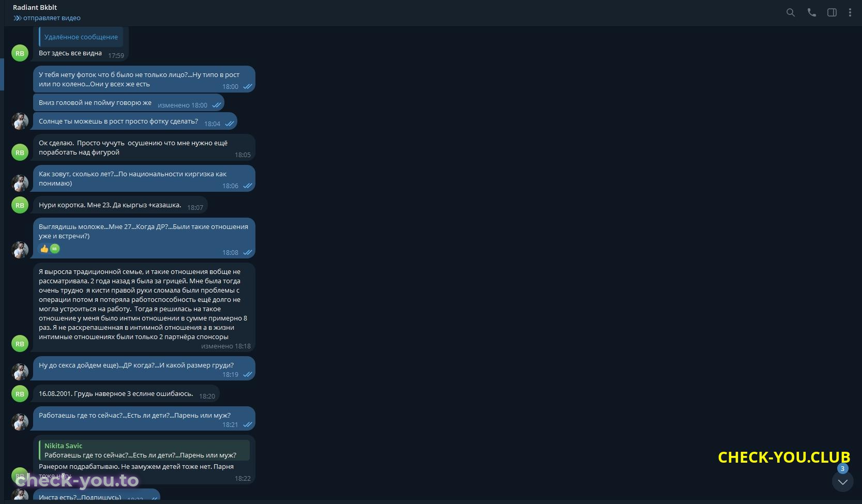Image resolution: width=862 pixels, height=504 pixels.
Task: Click sender photo avatar next to 'Выглядишь моложе' message
Action: pos(20,250)
